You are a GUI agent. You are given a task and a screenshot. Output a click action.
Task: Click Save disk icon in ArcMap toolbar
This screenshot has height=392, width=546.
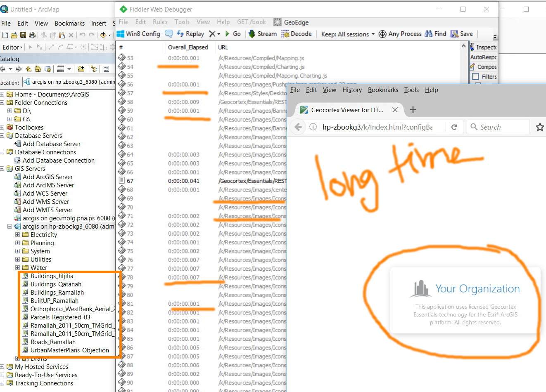[23, 35]
